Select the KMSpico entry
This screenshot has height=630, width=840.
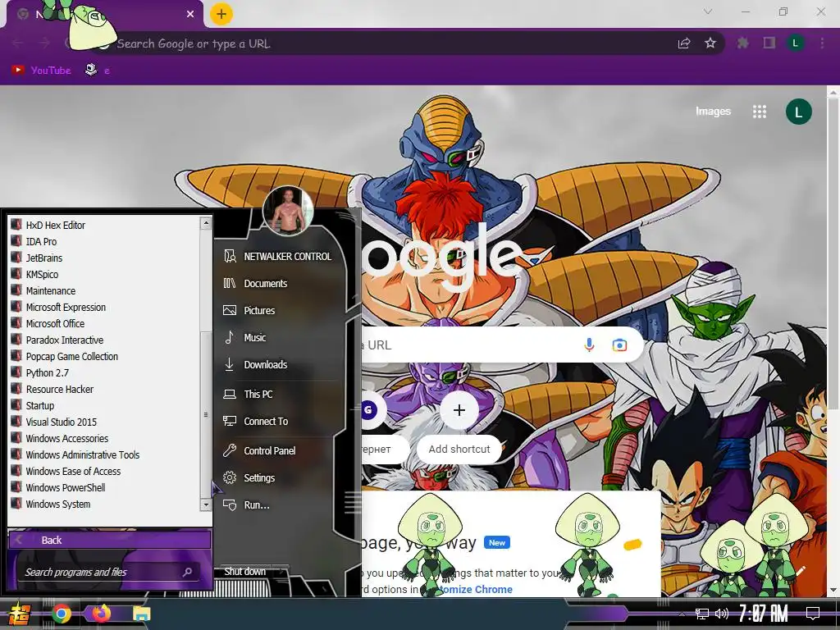point(42,274)
